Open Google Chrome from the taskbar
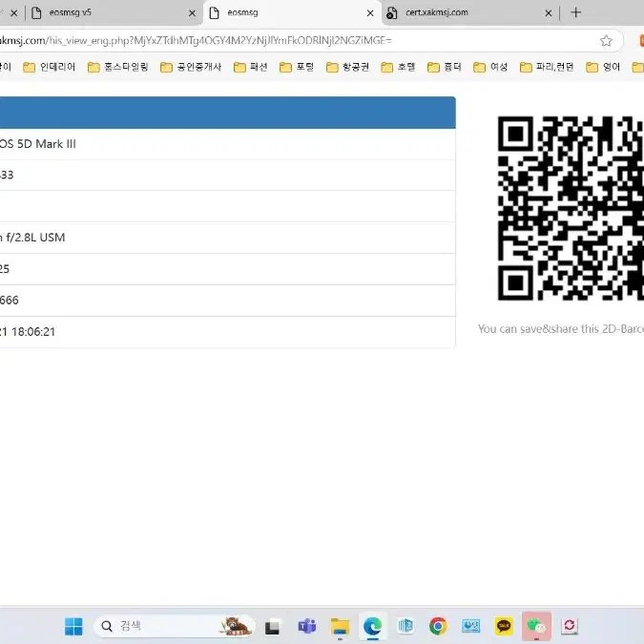This screenshot has height=644, width=644. point(438,626)
